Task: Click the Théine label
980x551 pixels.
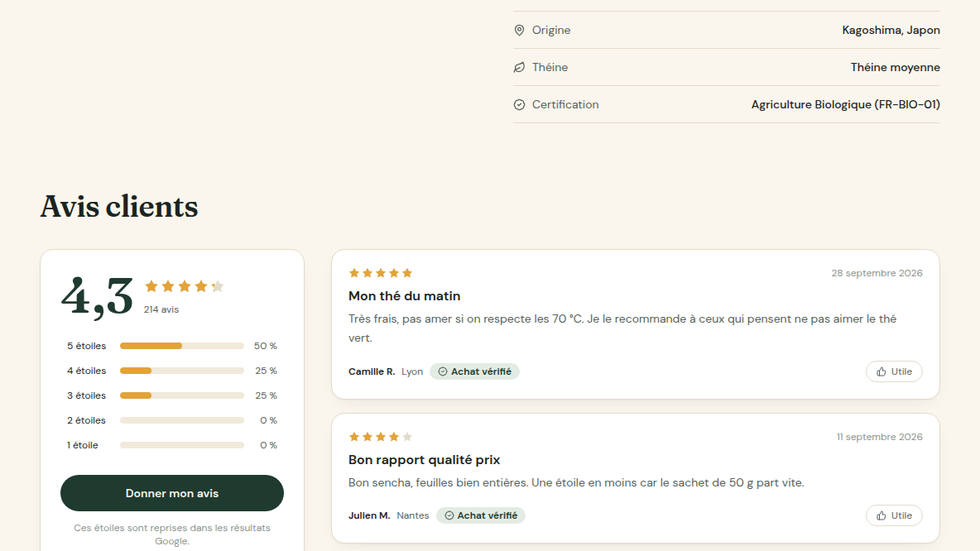Action: pyautogui.click(x=550, y=68)
